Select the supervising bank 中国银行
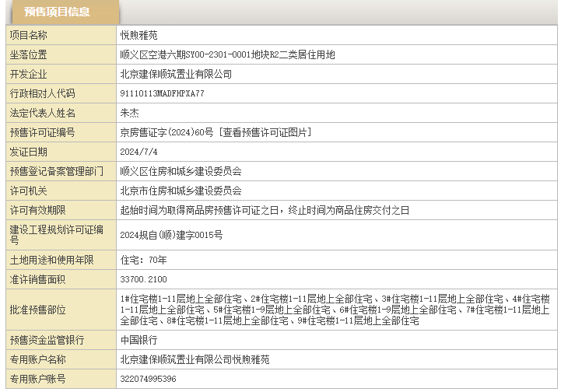 coord(138,340)
